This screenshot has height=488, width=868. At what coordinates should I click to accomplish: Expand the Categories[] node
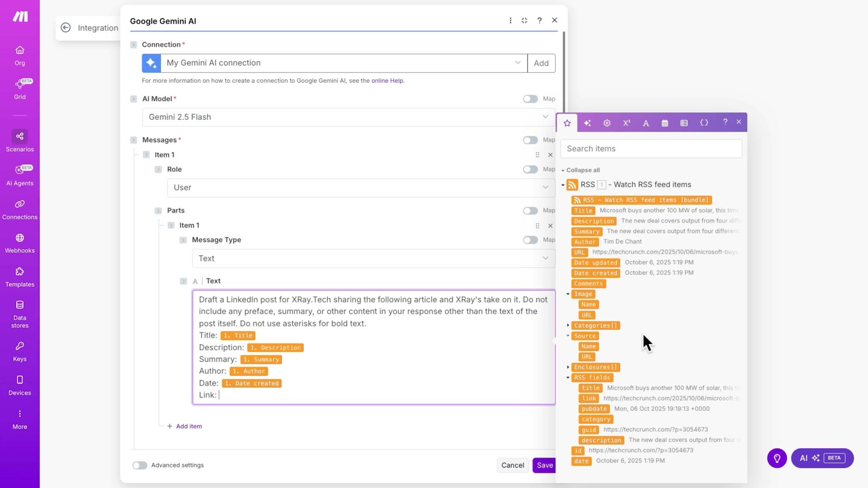point(568,325)
